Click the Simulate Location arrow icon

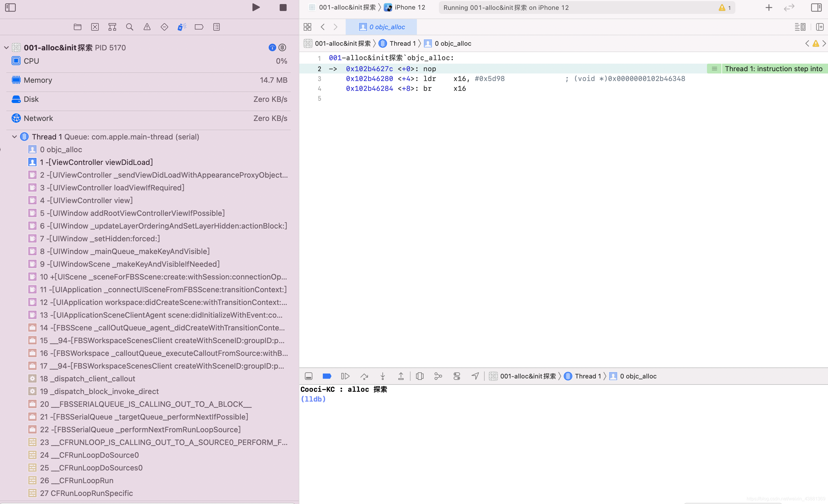coord(475,376)
